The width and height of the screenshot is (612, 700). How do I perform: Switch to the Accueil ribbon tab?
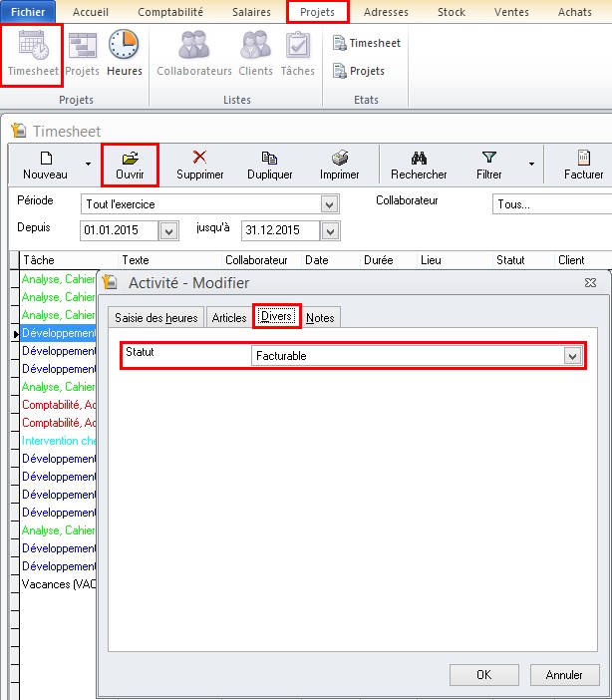(x=90, y=12)
